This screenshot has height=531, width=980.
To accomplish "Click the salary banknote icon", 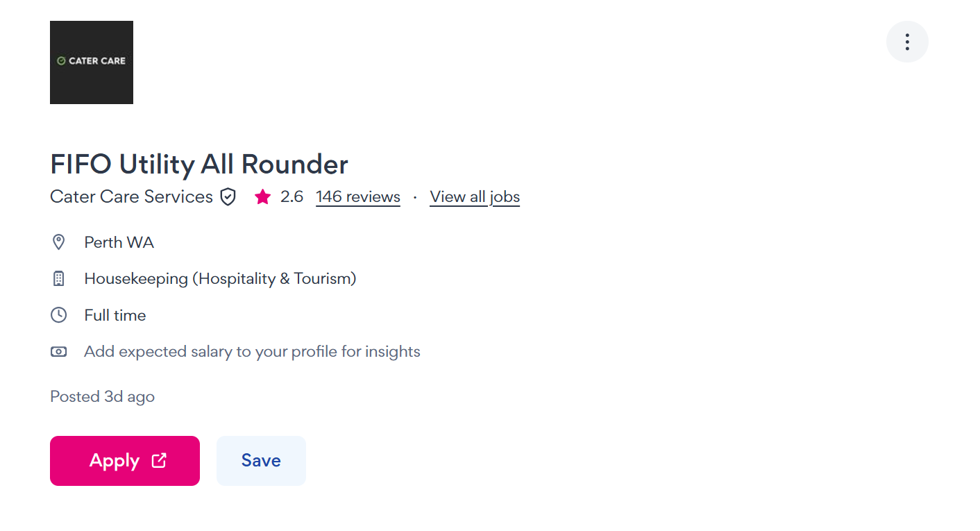I will (x=59, y=352).
